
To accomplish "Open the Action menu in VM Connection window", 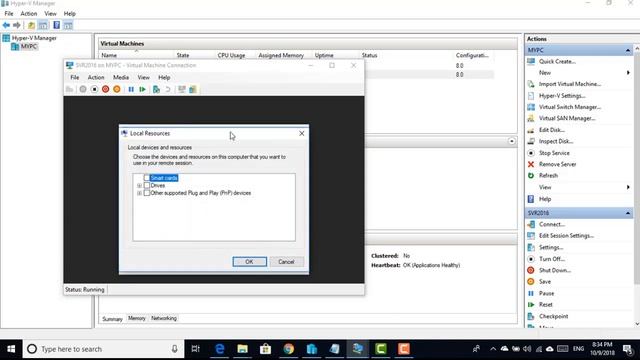I will coord(96,77).
